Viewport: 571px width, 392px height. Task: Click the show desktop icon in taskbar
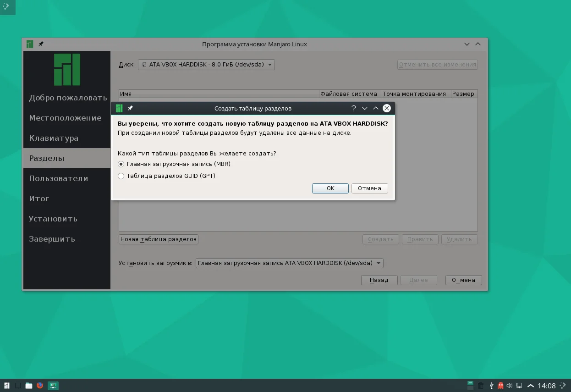18,386
